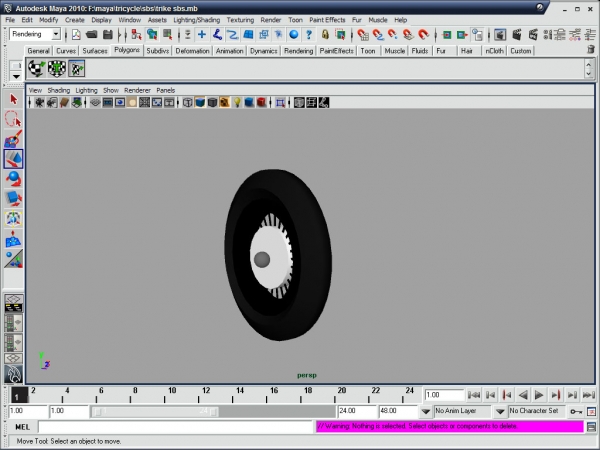Click the MEL command line input
Screen dimensions: 600x450
coord(176,427)
